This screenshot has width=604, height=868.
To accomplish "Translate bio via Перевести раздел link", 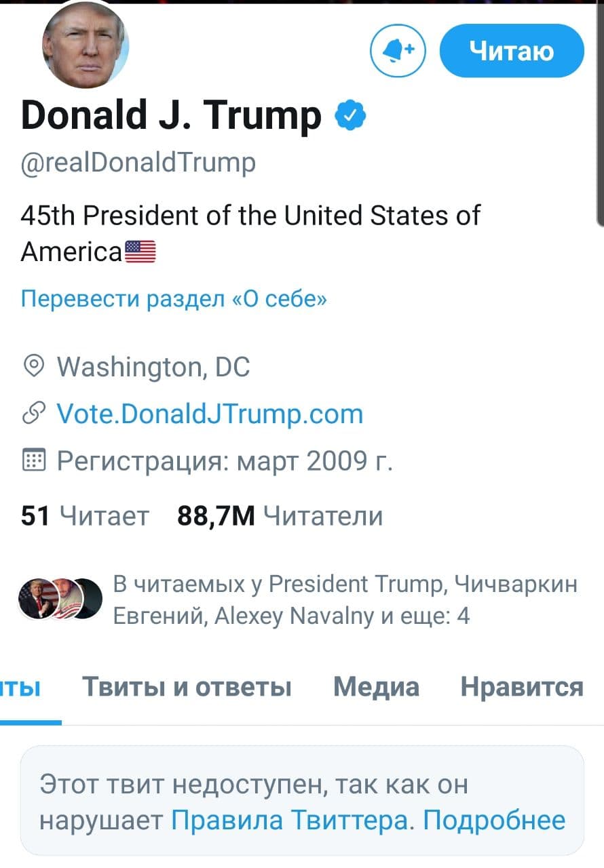I will click(174, 298).
